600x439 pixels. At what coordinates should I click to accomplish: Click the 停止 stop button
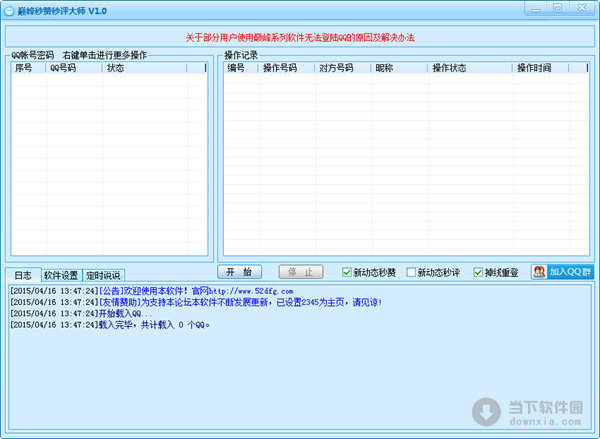(x=301, y=272)
